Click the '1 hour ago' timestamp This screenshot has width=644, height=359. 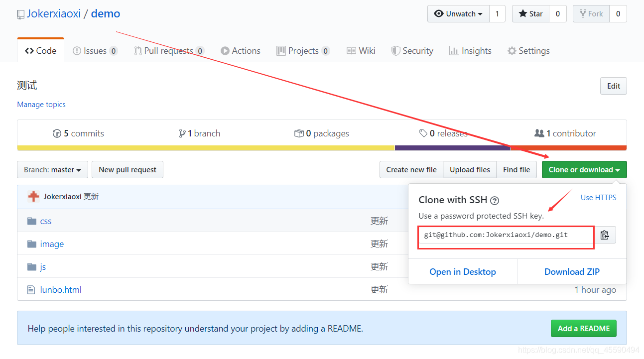click(595, 290)
